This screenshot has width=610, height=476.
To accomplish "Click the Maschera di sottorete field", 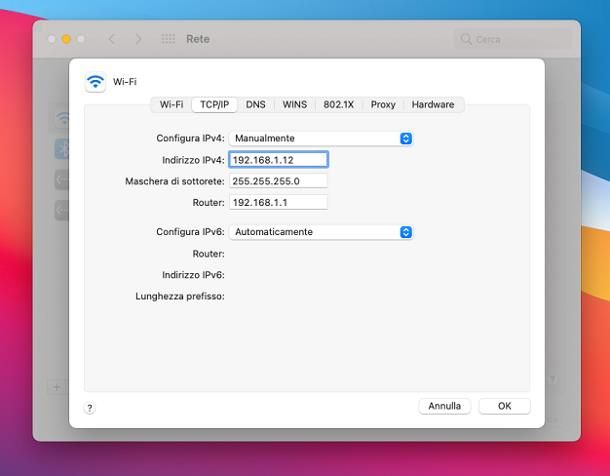I will click(279, 181).
